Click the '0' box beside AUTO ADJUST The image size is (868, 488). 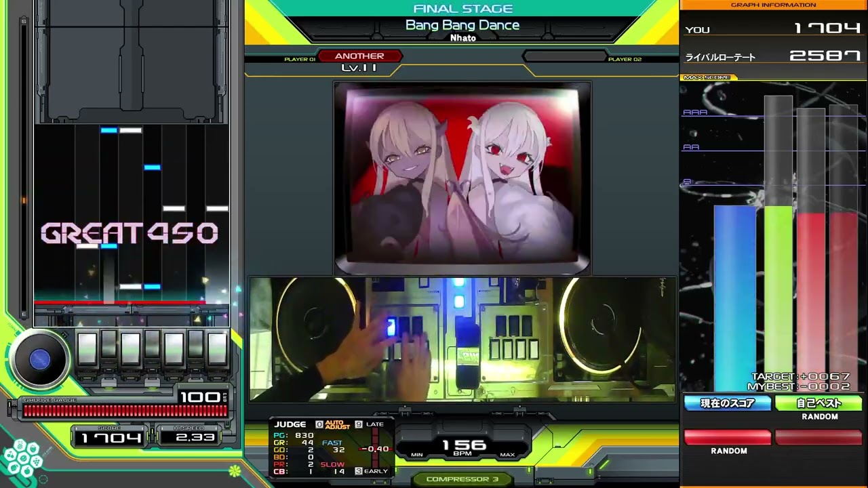pos(319,424)
